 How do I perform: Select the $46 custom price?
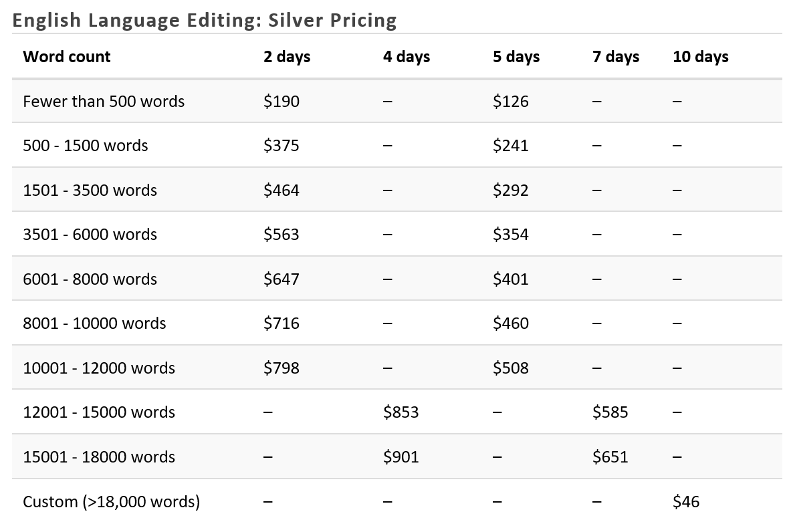coord(687,501)
